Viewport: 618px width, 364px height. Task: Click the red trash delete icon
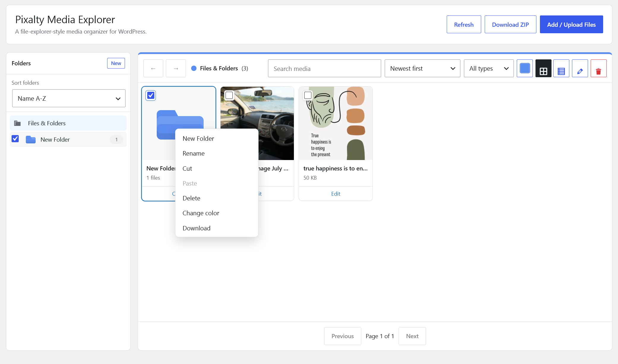pos(598,69)
